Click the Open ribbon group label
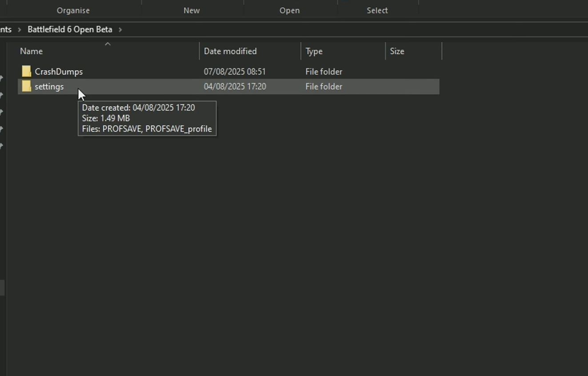The height and width of the screenshot is (376, 588). pos(289,10)
